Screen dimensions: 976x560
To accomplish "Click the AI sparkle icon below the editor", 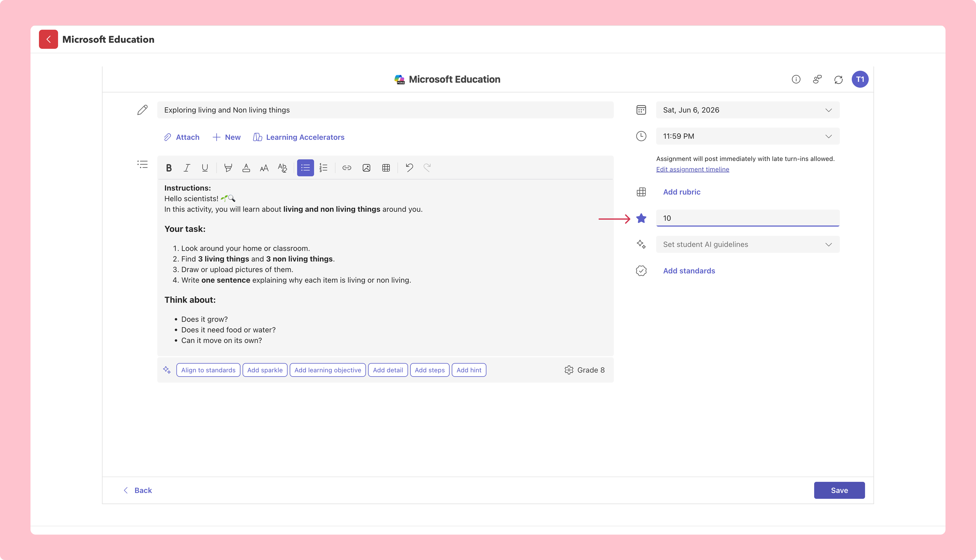I will [167, 370].
